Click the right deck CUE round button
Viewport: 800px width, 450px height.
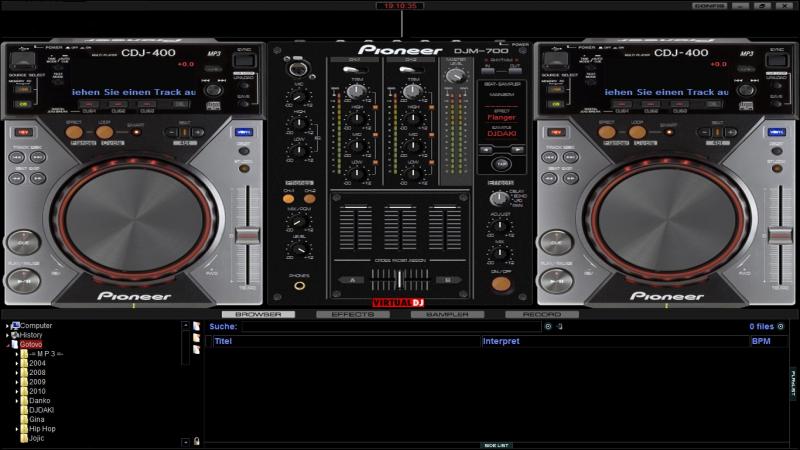tap(556, 242)
